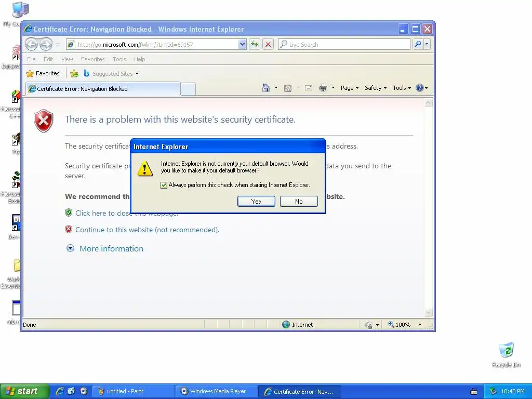The height and width of the screenshot is (399, 532).
Task: Click the yellow warning icon in dialog
Action: pos(145,168)
